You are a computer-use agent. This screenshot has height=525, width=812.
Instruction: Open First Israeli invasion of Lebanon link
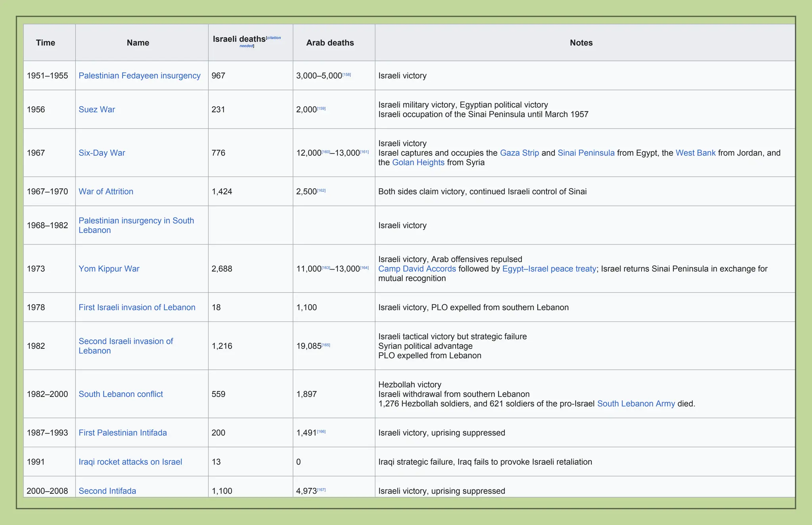click(137, 307)
